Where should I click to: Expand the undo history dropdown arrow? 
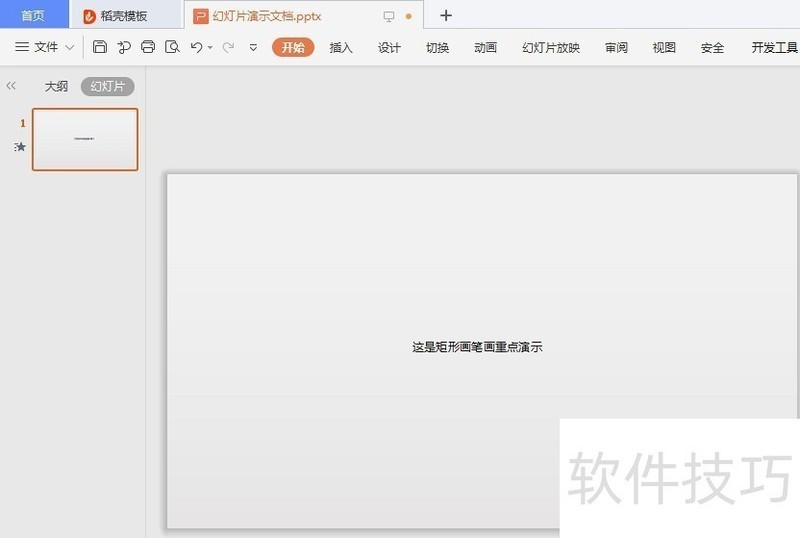pyautogui.click(x=210, y=48)
